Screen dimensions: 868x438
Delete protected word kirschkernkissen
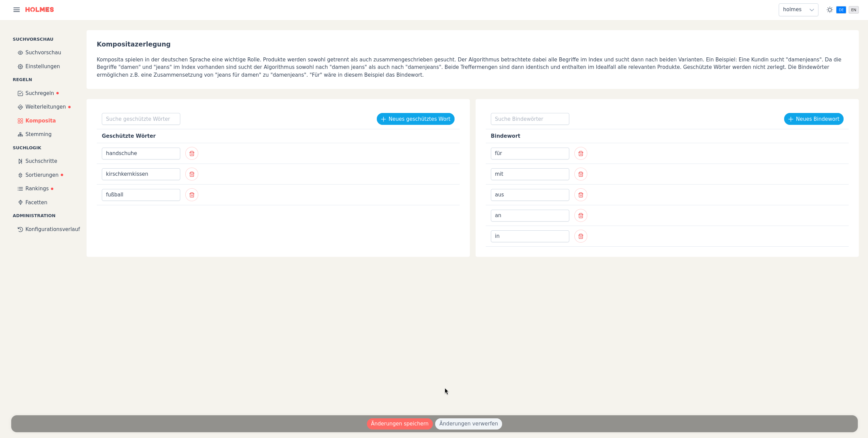pos(192,174)
